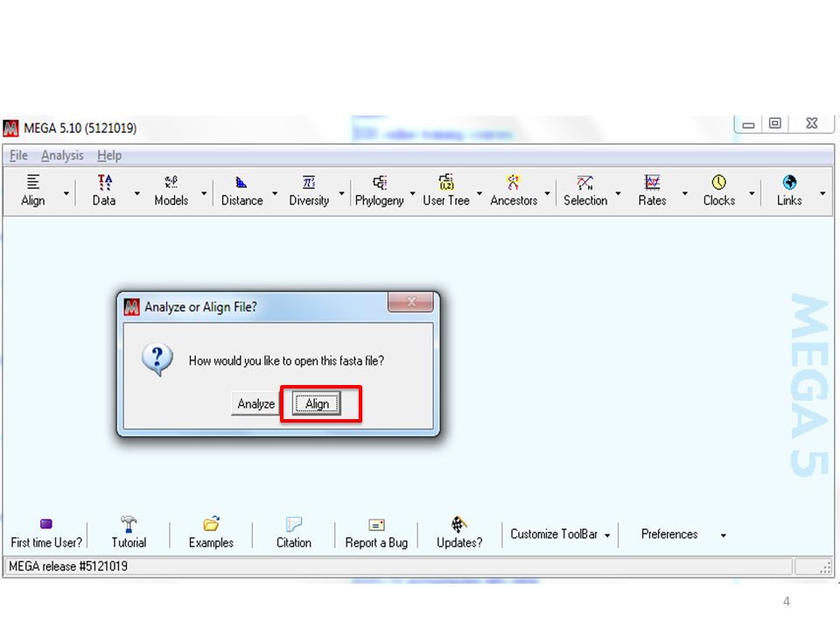Open the Diversity toolbar icon

coord(309,182)
